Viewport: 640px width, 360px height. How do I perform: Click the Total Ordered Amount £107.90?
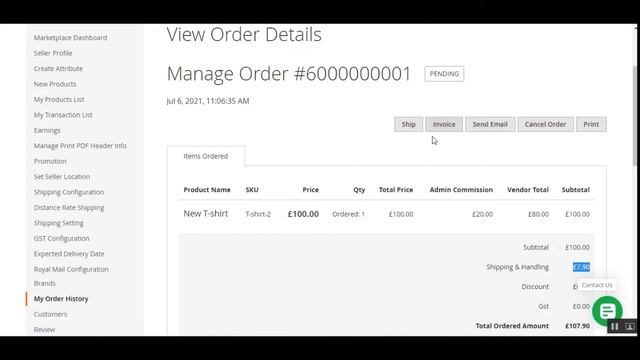[578, 326]
